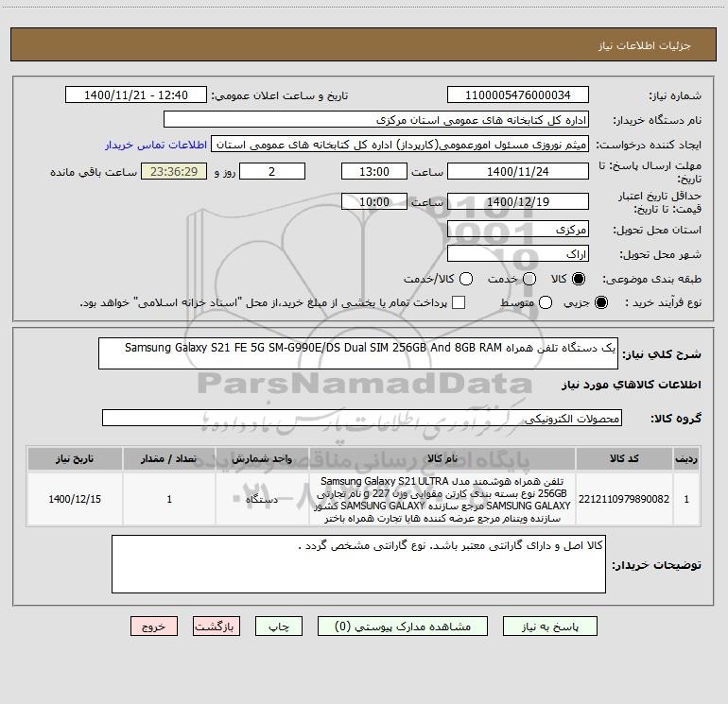Screen dimensions: 728x704
Task: Toggle the اسناد خزانه اسلامی payment checkbox
Action: [459, 302]
